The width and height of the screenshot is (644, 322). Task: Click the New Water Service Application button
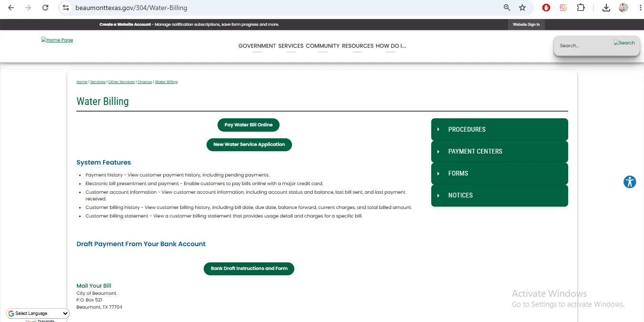pyautogui.click(x=249, y=145)
